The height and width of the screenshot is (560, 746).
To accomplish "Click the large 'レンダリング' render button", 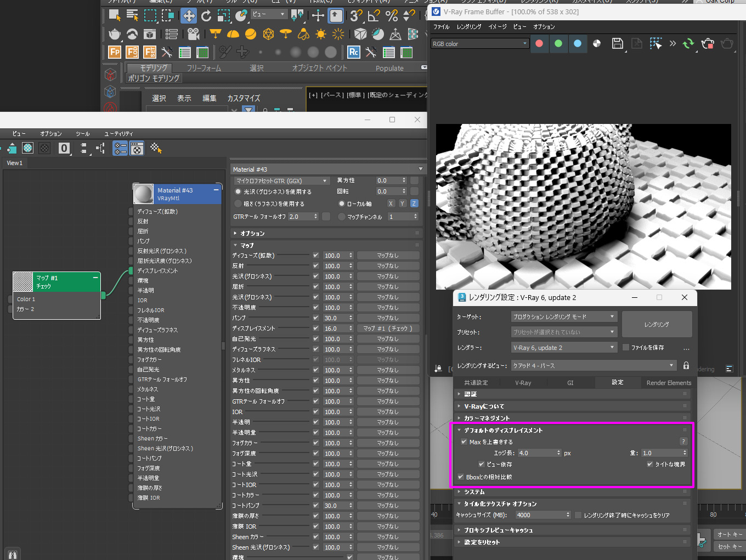I will [657, 324].
